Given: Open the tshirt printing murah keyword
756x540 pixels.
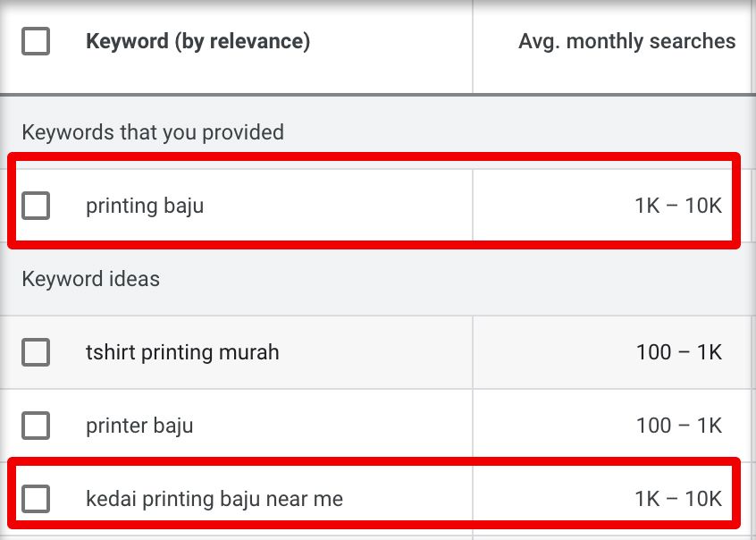Looking at the screenshot, I should click(182, 352).
